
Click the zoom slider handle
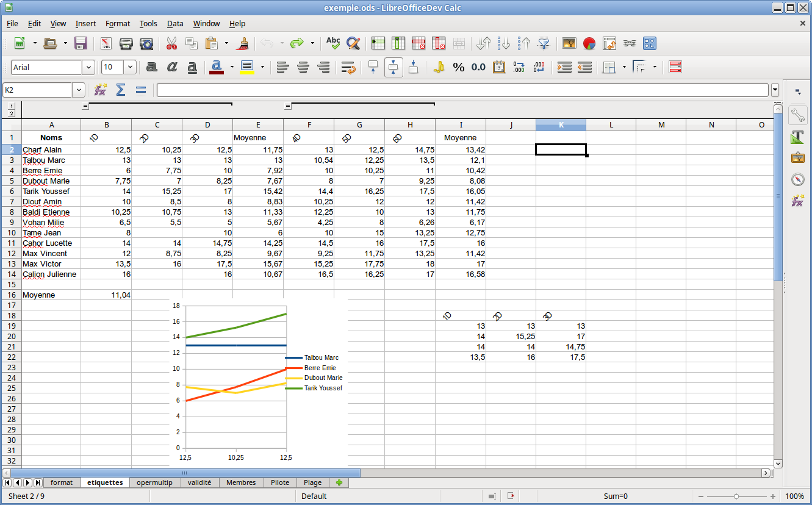coord(737,496)
